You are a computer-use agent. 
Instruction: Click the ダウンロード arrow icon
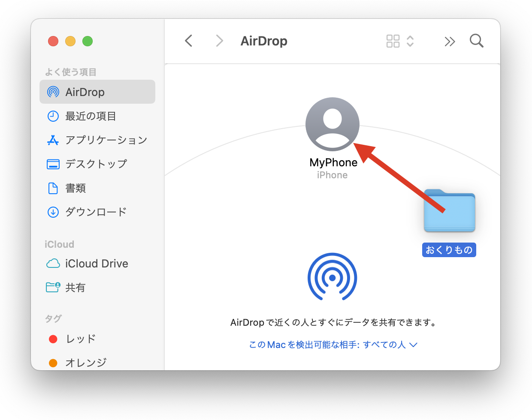coord(53,212)
